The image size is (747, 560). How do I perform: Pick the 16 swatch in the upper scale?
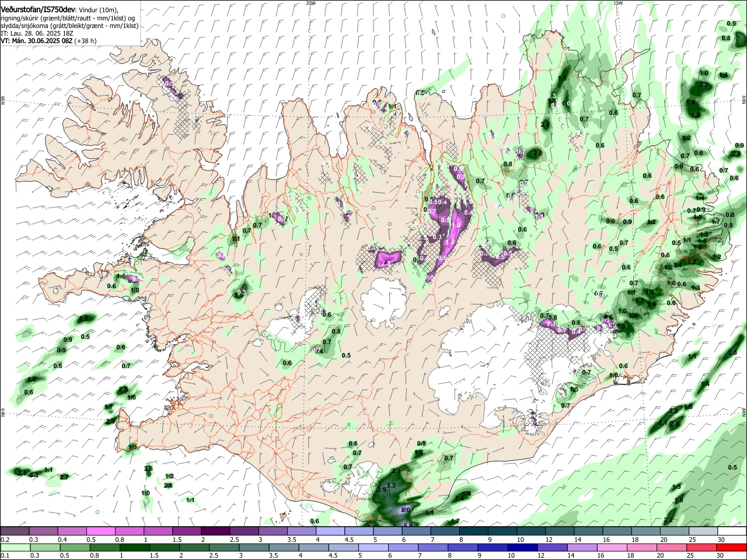pos(616,531)
